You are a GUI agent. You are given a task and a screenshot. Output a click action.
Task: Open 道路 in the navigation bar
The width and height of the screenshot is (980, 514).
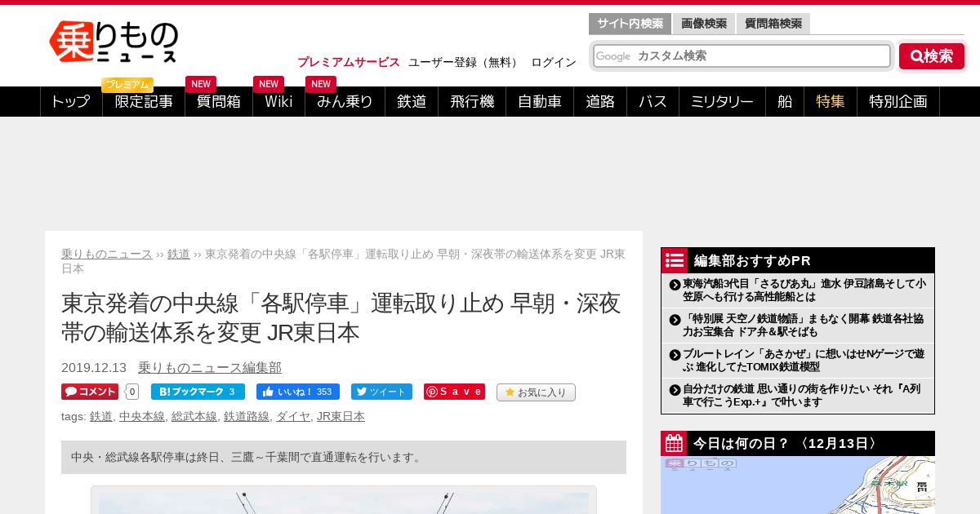point(600,101)
